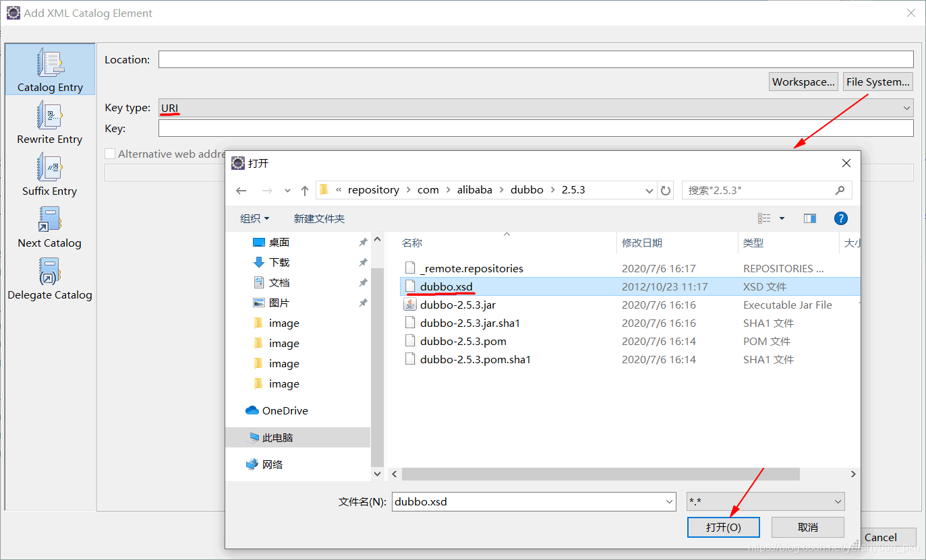Select the Next Catalog icon
926x560 pixels.
click(x=50, y=220)
